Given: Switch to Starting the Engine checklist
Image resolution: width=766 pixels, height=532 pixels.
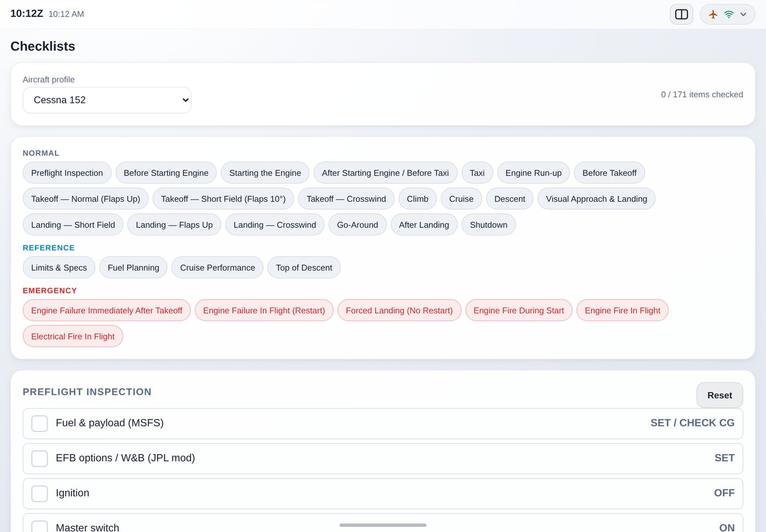Looking at the screenshot, I should point(265,173).
